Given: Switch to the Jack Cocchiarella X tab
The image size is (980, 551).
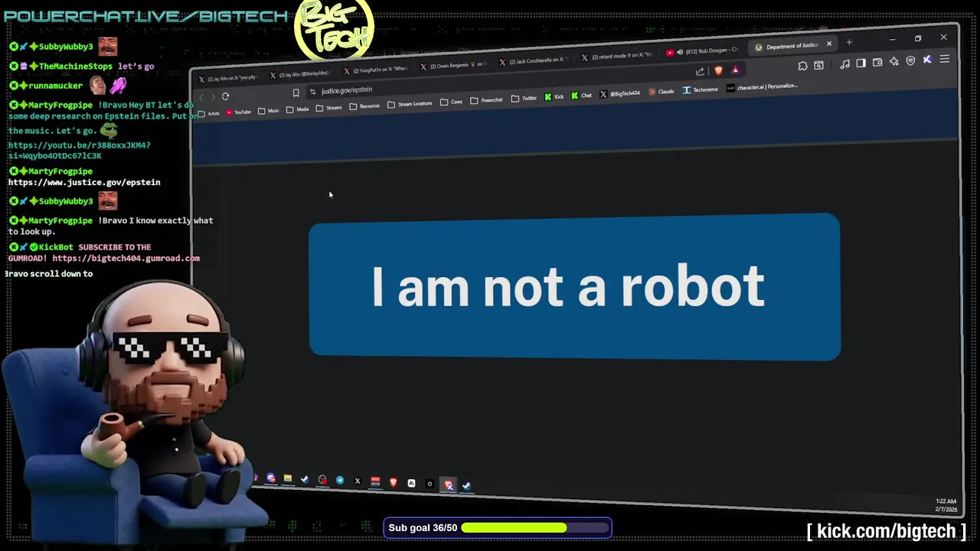Looking at the screenshot, I should coord(534,60).
